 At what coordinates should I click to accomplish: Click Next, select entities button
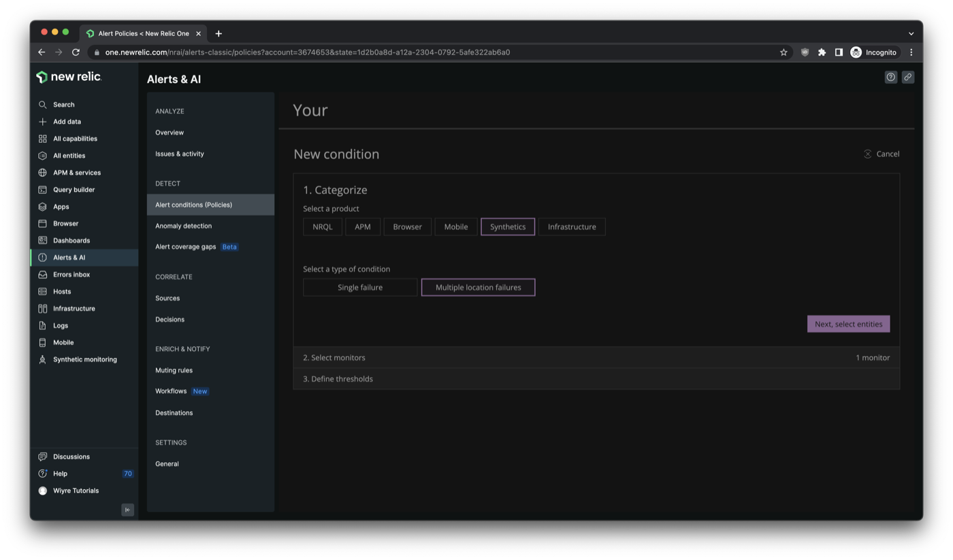848,324
